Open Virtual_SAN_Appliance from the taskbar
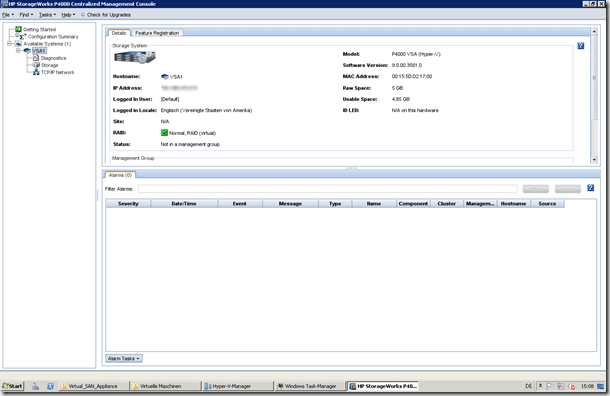610x396 pixels. pyautogui.click(x=93, y=386)
